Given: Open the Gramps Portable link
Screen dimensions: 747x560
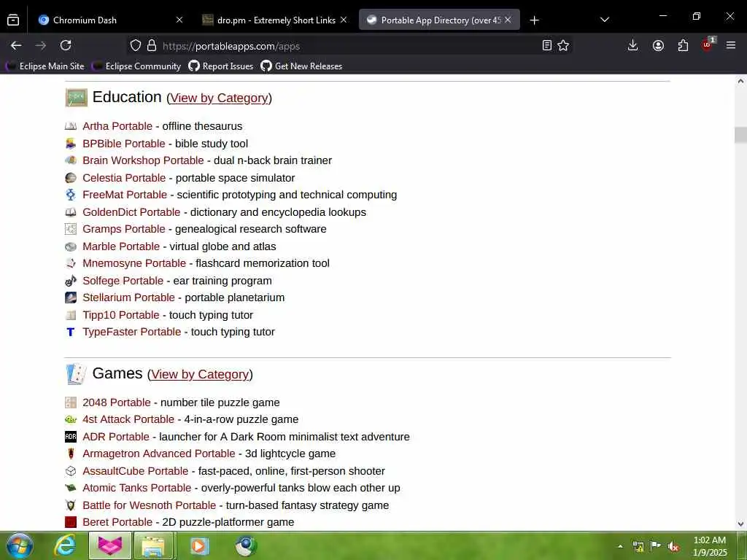Looking at the screenshot, I should tap(124, 229).
